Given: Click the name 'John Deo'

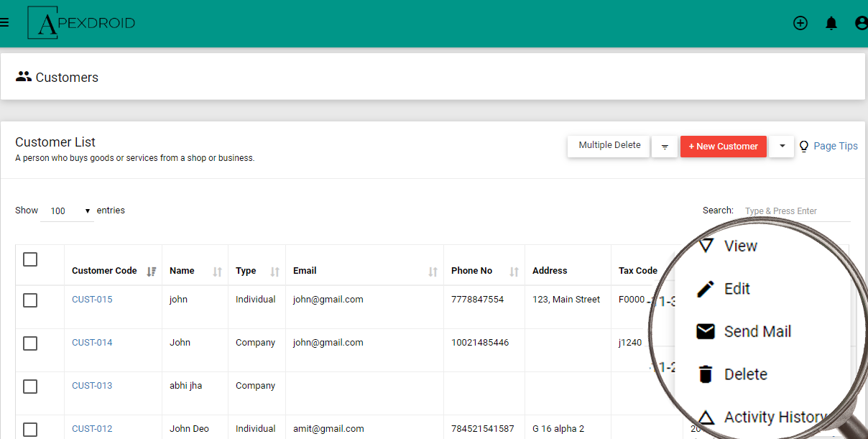Looking at the screenshot, I should click(x=189, y=429).
